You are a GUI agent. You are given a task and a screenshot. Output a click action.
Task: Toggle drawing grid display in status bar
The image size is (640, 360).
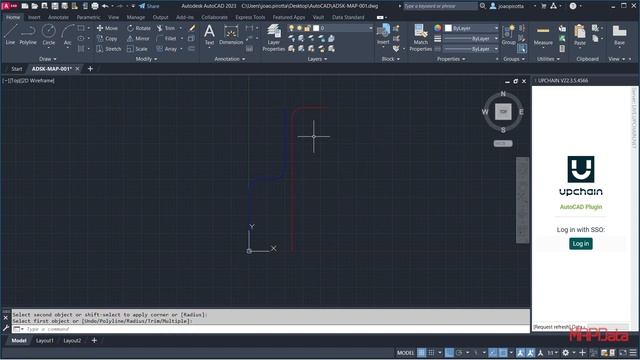421,353
